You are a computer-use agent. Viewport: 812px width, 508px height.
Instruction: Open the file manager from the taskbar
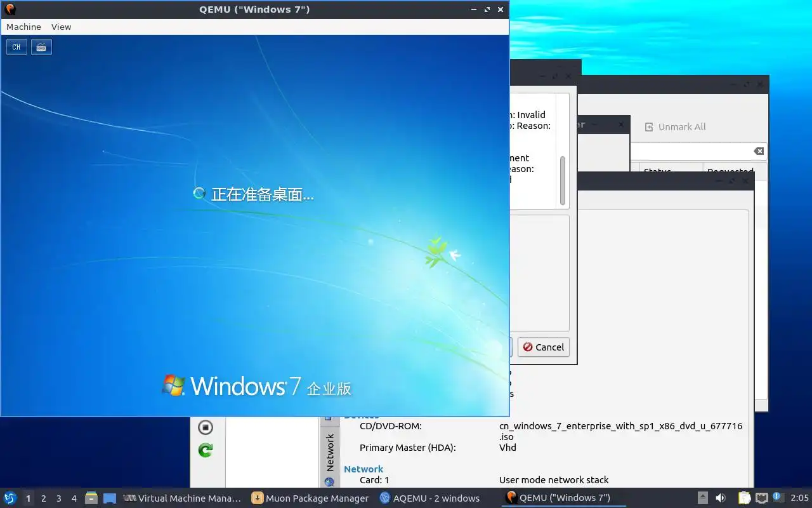click(91, 498)
